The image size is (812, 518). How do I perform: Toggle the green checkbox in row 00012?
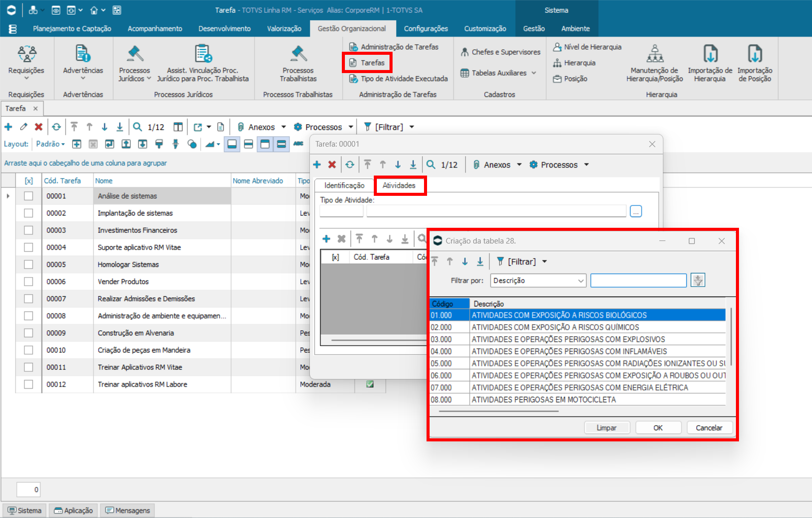(370, 384)
